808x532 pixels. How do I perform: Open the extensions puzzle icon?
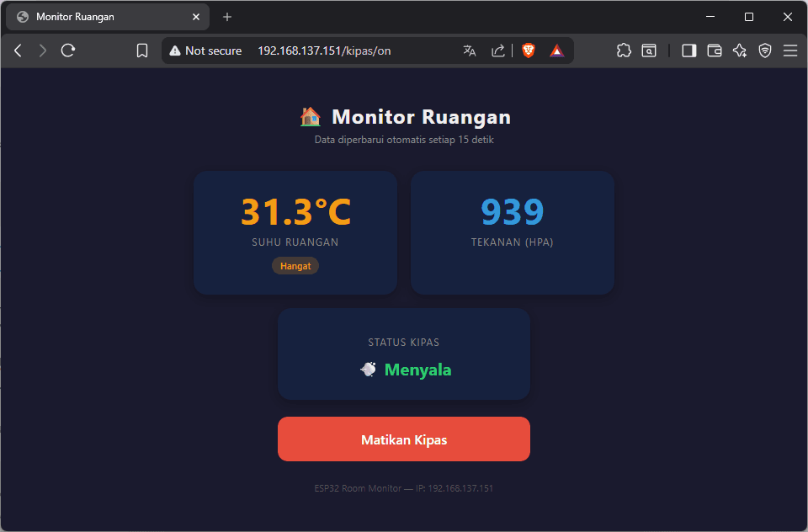[624, 51]
